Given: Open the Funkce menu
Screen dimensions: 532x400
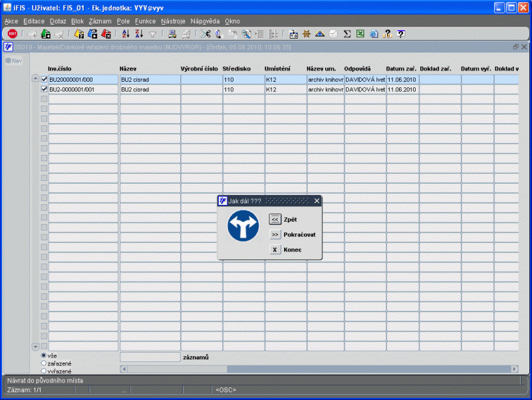Looking at the screenshot, I should [x=145, y=21].
